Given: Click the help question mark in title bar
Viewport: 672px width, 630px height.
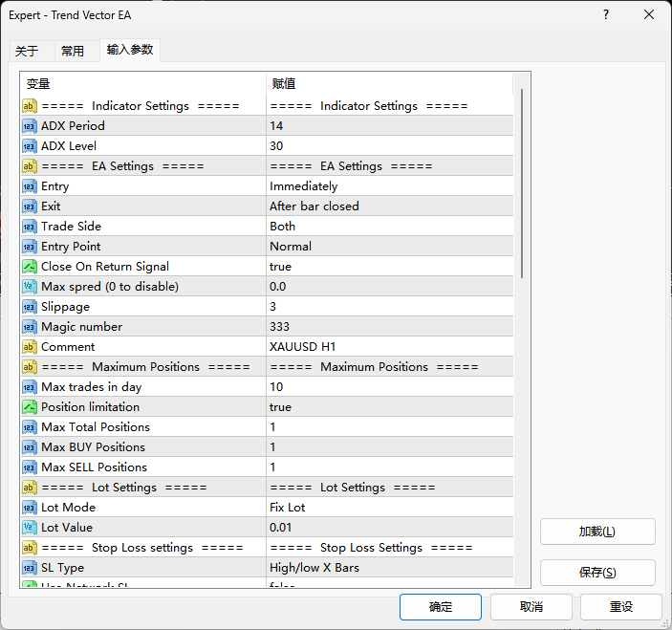Looking at the screenshot, I should point(606,14).
